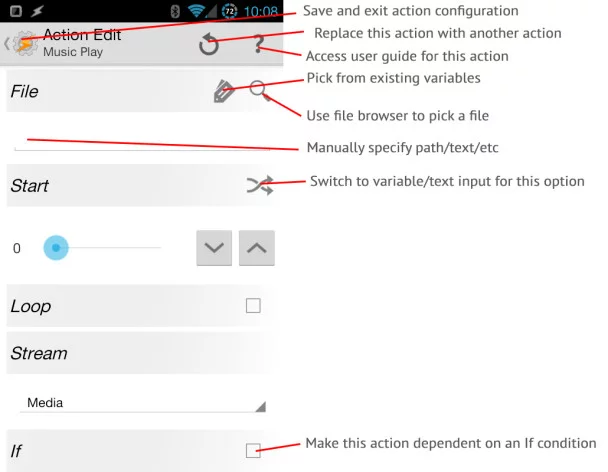Click the Loop label text
608x472 pixels.
(31, 306)
